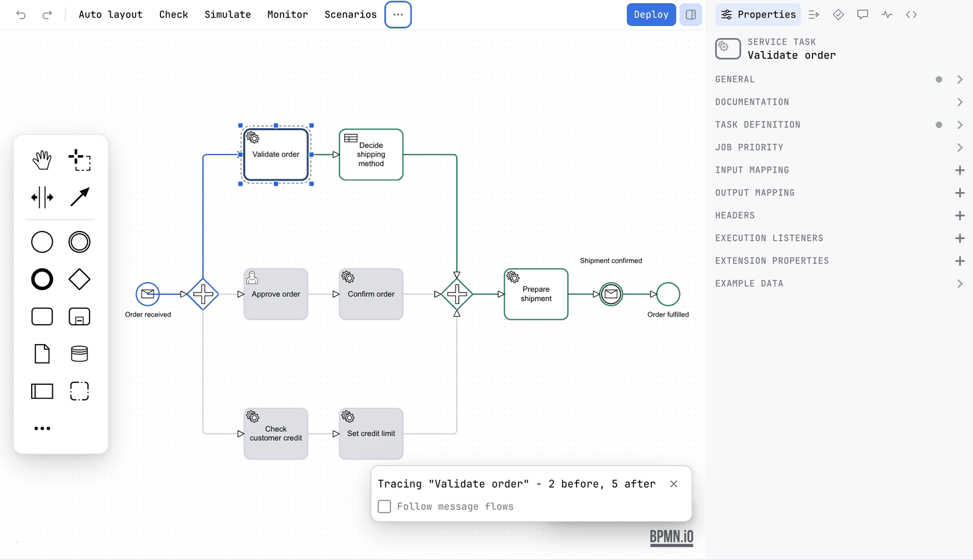Switch to the Properties tab

(x=758, y=15)
